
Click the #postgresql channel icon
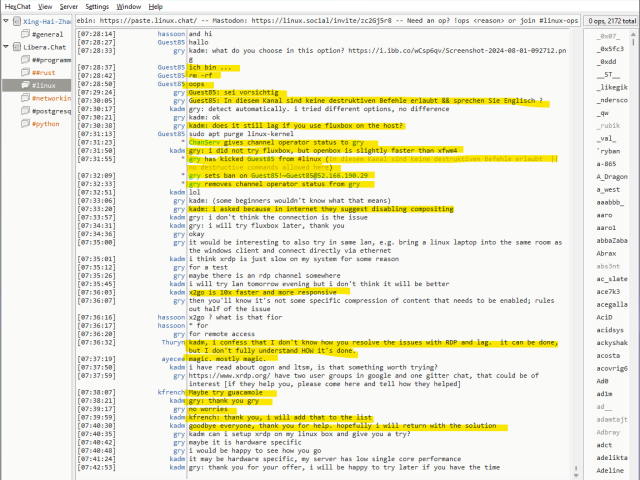[x=25, y=111]
